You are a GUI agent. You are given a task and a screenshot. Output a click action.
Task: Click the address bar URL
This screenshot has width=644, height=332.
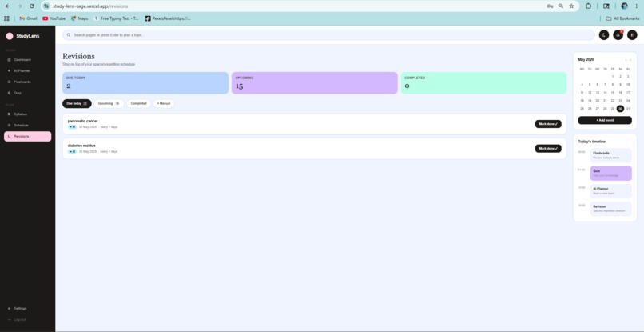coord(90,6)
